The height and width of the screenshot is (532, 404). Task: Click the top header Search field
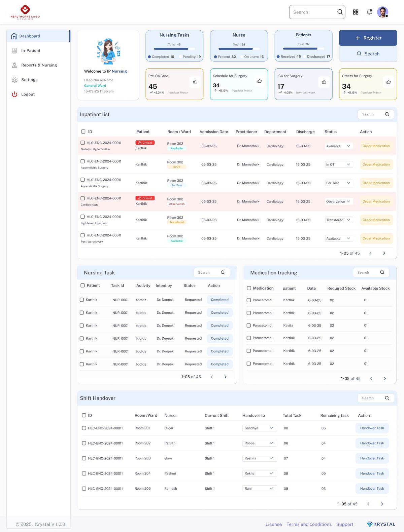coord(317,12)
